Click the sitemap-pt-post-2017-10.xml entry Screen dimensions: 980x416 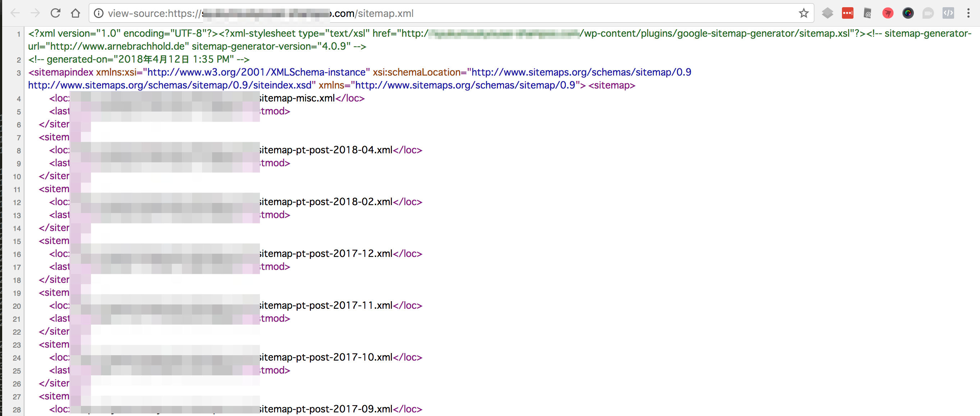pyautogui.click(x=326, y=357)
